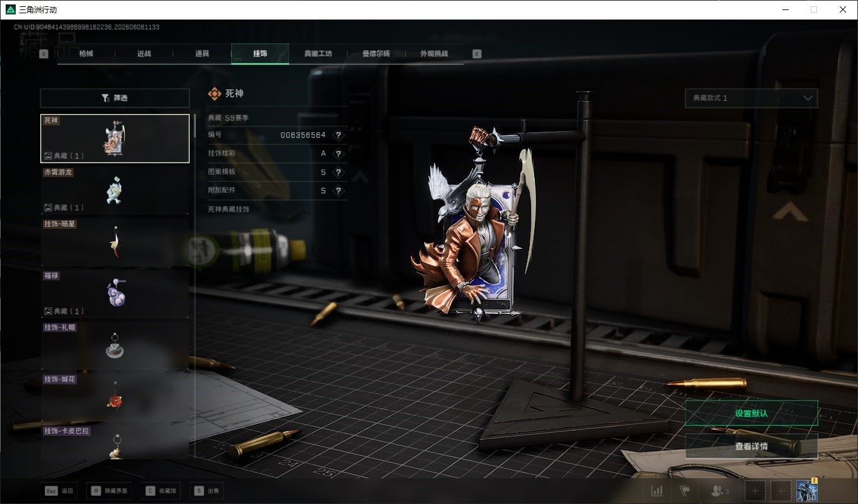The height and width of the screenshot is (504, 858).
Task: Click the help icon beside 图案模板
Action: (338, 172)
